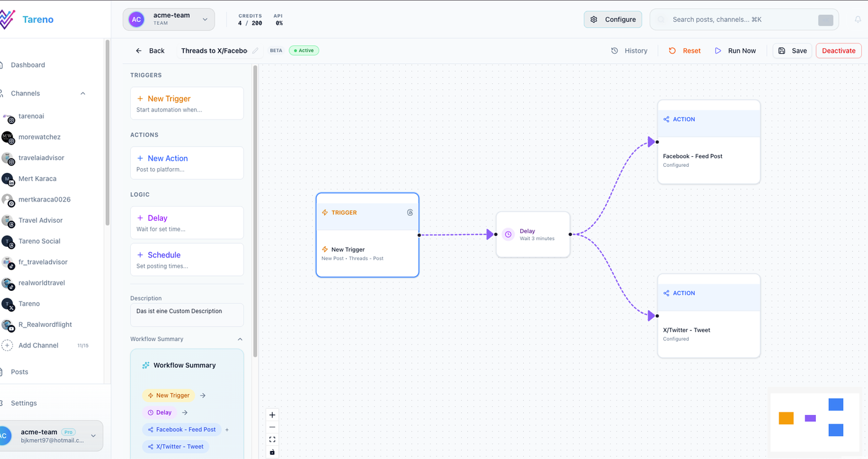Screen dimensions: 868x459
Task: Add a Schedule logic block
Action: point(187,259)
